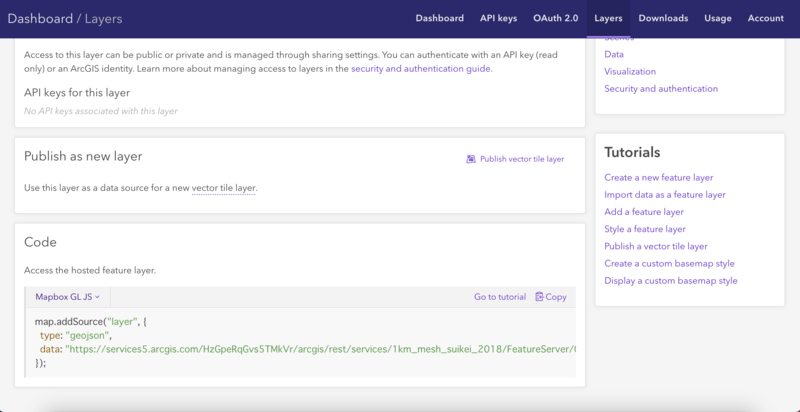Open Display a custom basemap style tutorial
This screenshot has width=800, height=412.
[x=671, y=280]
